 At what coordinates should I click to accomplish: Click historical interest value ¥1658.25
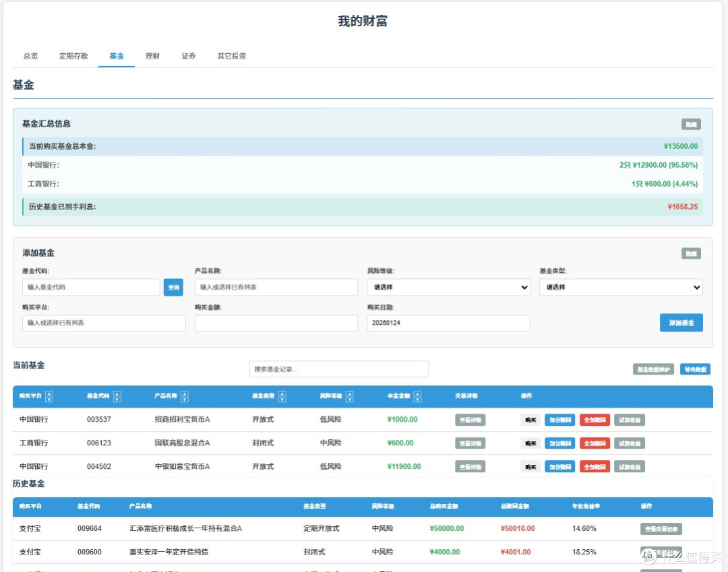[682, 207]
